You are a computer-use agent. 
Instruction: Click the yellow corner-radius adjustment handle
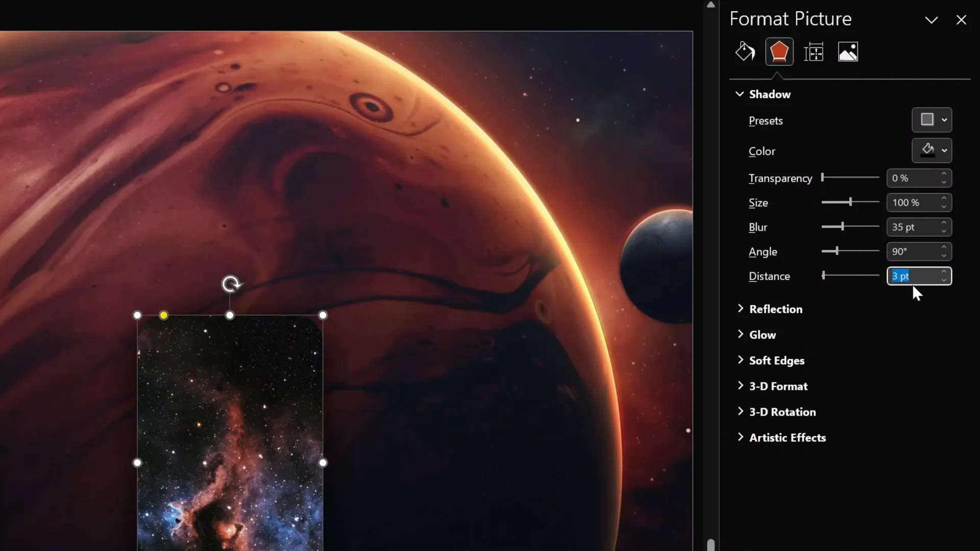point(163,315)
